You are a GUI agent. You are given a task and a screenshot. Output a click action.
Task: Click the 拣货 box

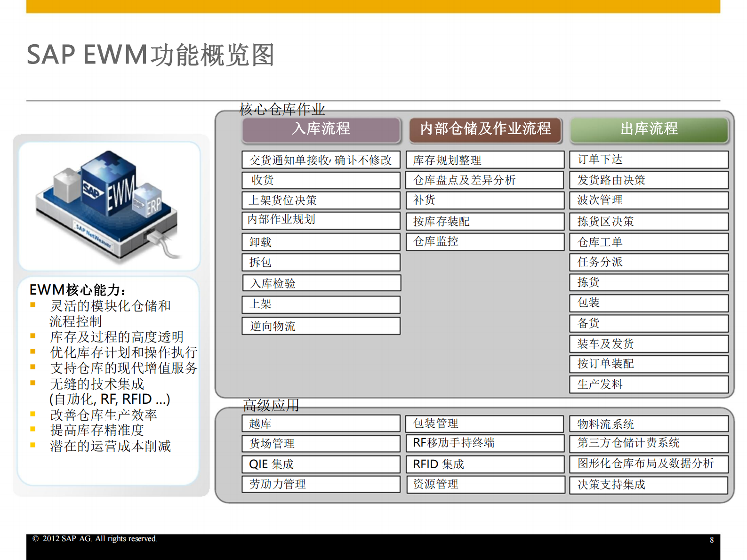(649, 282)
